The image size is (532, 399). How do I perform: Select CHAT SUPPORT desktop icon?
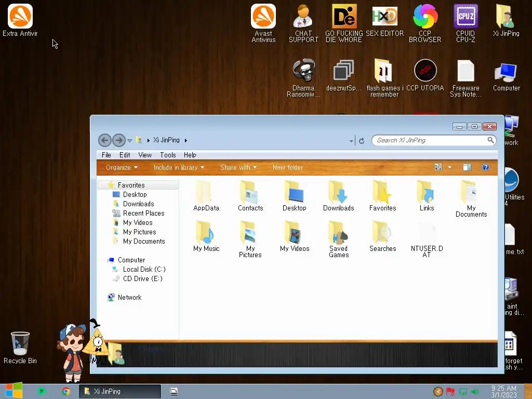point(303,23)
